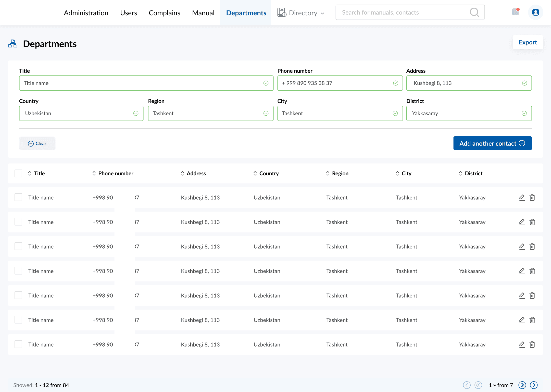Open the user profile avatar
This screenshot has width=551, height=392.
[x=535, y=12]
